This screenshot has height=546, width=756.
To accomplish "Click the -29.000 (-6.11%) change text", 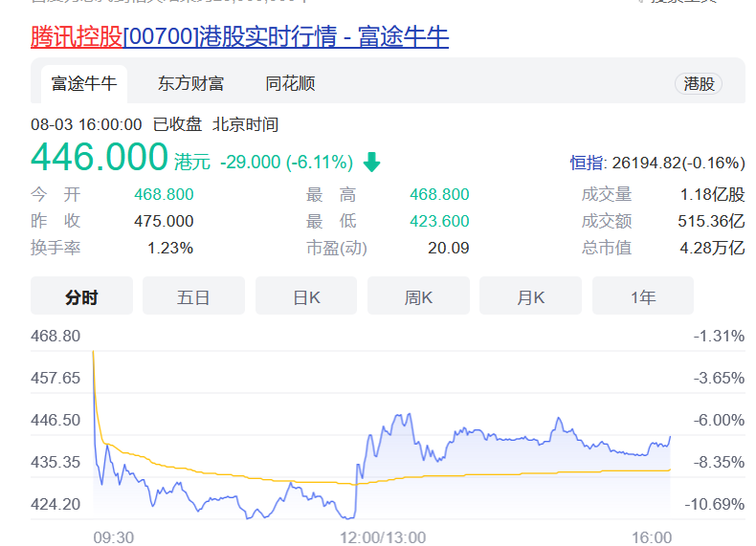I will click(x=286, y=163).
